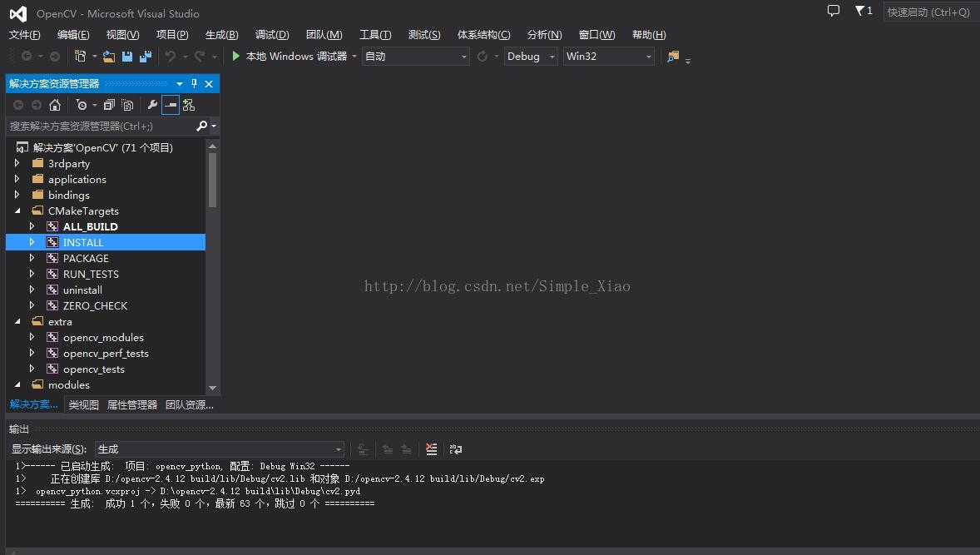The width and height of the screenshot is (980, 555).
Task: Select the opencv_perf_tests project
Action: tap(106, 353)
